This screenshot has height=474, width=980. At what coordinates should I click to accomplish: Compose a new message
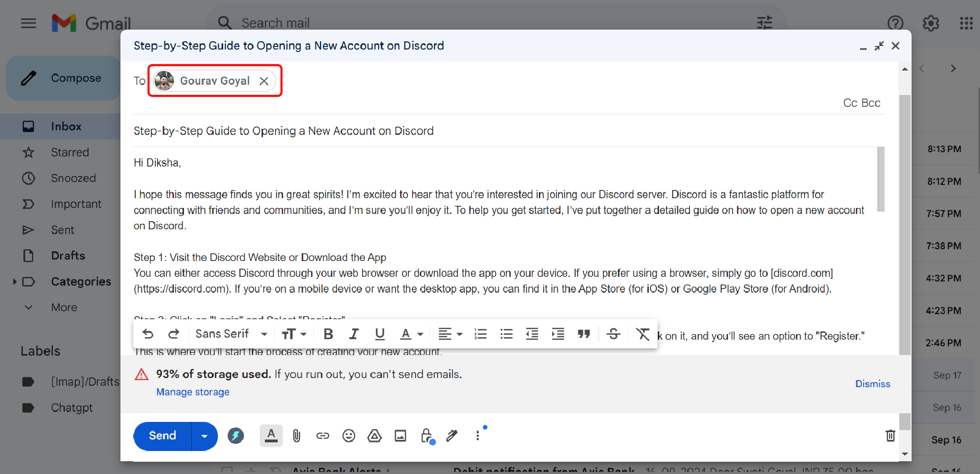pos(63,78)
